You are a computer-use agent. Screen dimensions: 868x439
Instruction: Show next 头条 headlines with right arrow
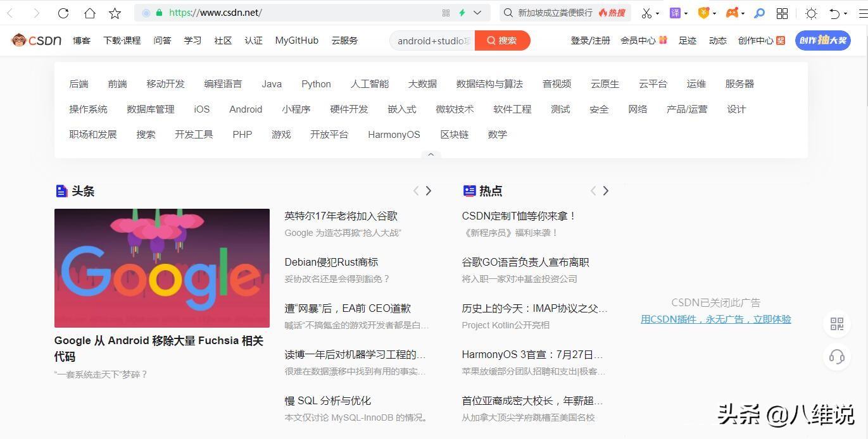(x=429, y=190)
